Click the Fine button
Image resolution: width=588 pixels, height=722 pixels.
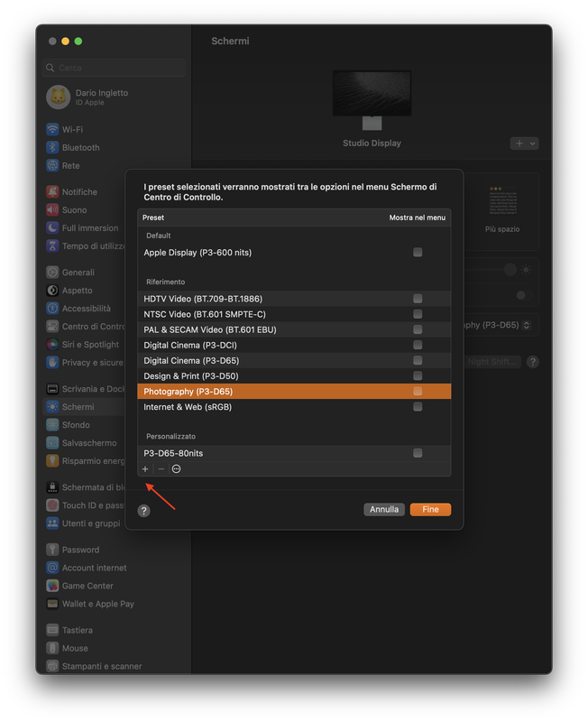430,509
